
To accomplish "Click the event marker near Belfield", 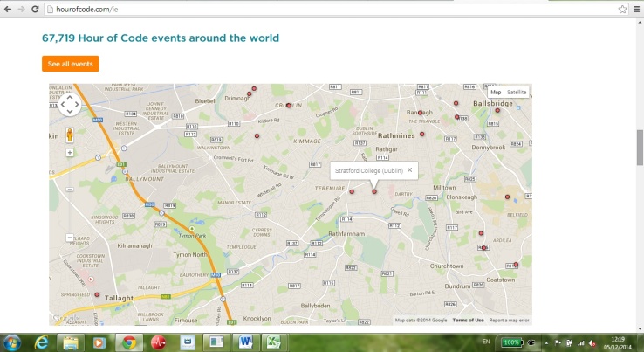I will coord(507,197).
